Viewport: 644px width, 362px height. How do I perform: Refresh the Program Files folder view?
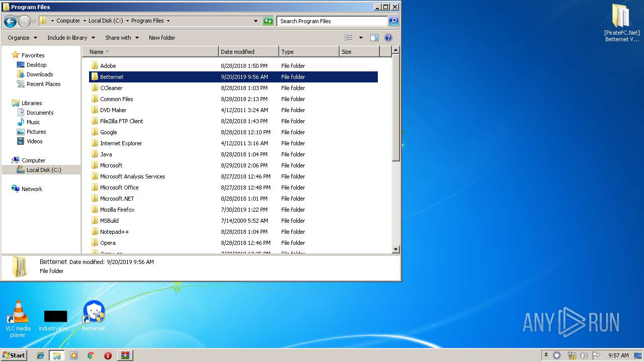[268, 21]
